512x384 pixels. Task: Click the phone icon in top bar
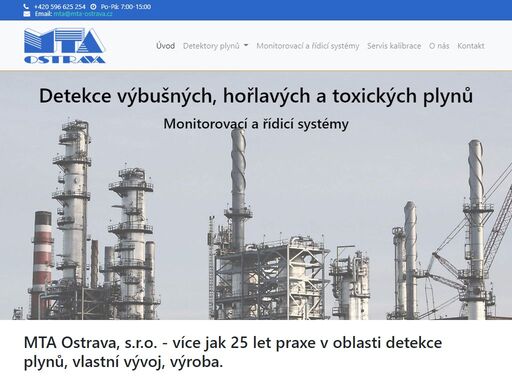tap(26, 7)
